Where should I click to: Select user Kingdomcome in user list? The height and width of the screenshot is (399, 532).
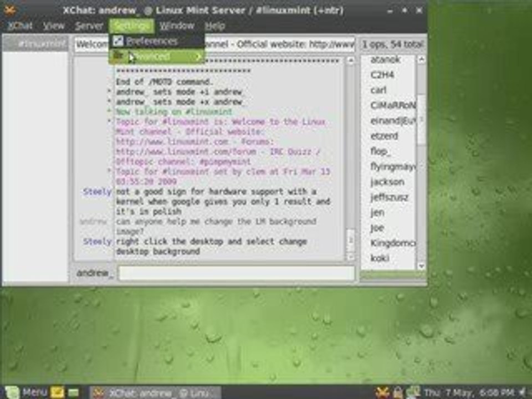(x=393, y=243)
